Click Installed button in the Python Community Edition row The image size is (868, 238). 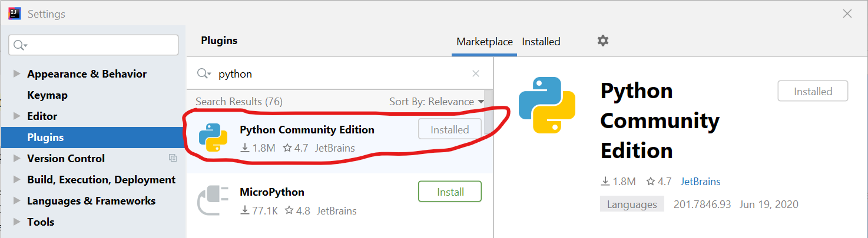pos(450,130)
